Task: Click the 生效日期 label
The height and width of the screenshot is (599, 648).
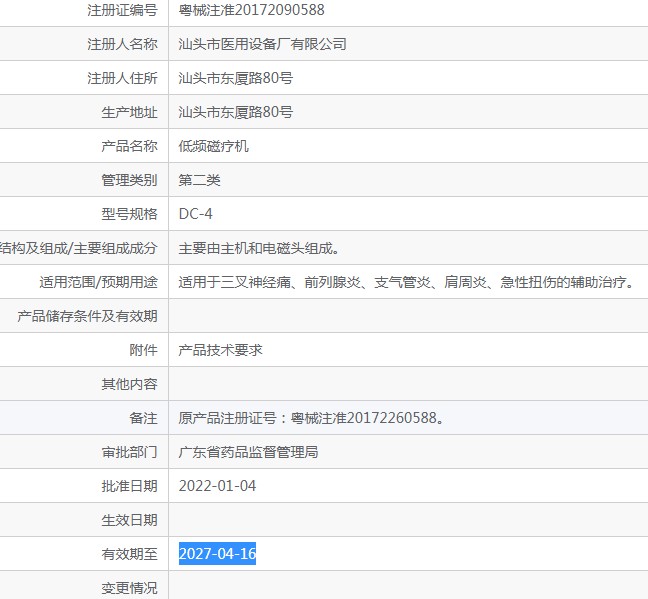Action: [129, 520]
